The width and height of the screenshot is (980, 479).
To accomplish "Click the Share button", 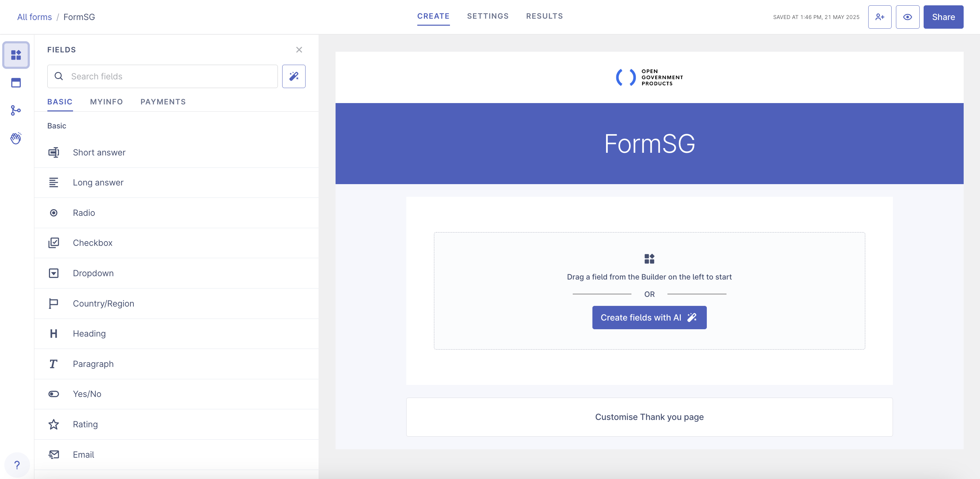I will [943, 17].
